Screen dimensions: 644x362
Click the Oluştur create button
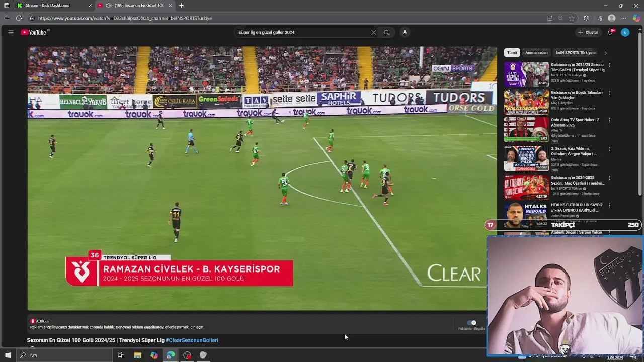[x=588, y=32]
